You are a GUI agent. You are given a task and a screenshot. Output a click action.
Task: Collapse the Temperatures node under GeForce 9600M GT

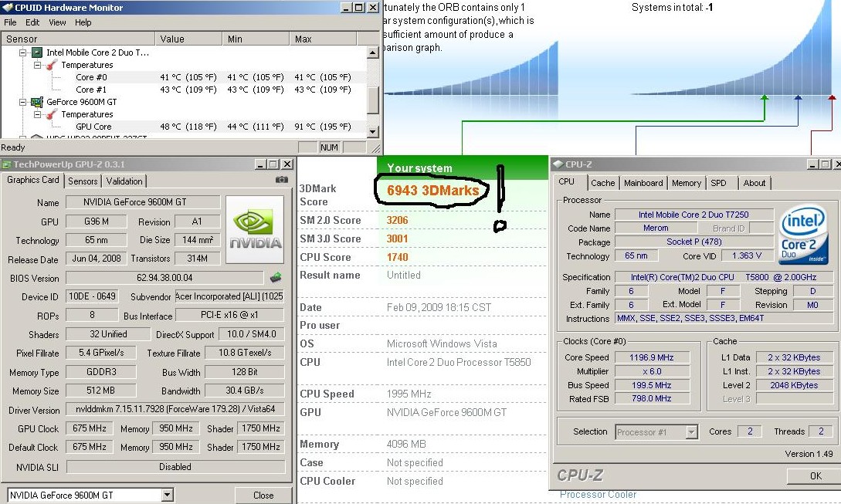pos(37,114)
